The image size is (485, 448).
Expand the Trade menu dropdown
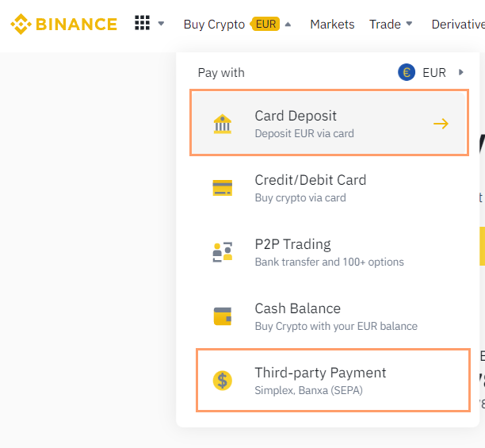(x=409, y=24)
